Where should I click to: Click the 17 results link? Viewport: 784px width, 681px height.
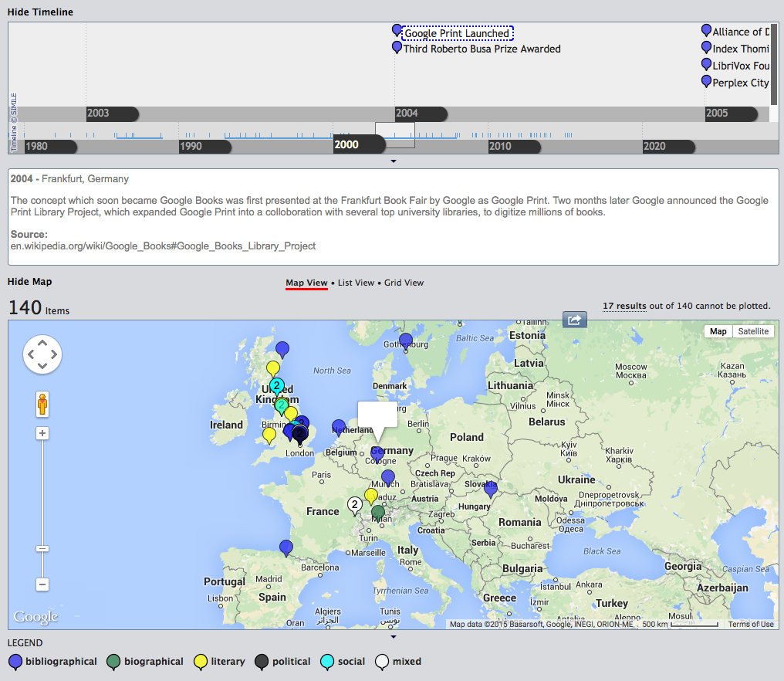(x=624, y=306)
